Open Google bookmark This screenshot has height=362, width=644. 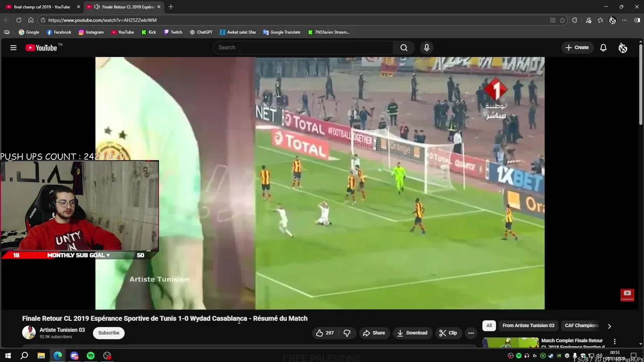point(29,32)
